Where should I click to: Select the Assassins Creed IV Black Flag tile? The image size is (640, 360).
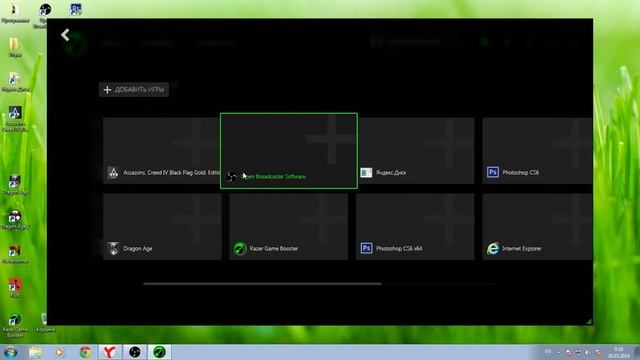(x=162, y=151)
